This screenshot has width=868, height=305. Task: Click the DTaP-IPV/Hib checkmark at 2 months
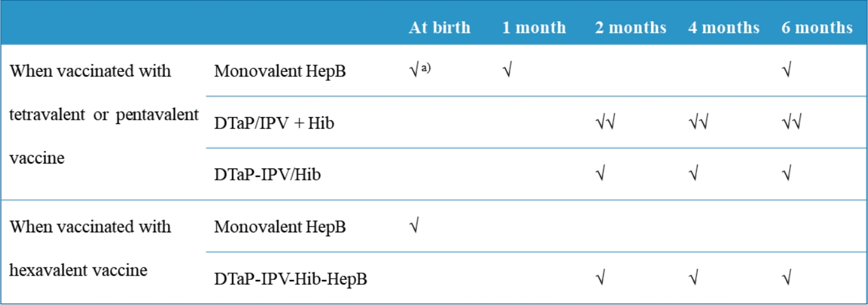click(x=600, y=175)
